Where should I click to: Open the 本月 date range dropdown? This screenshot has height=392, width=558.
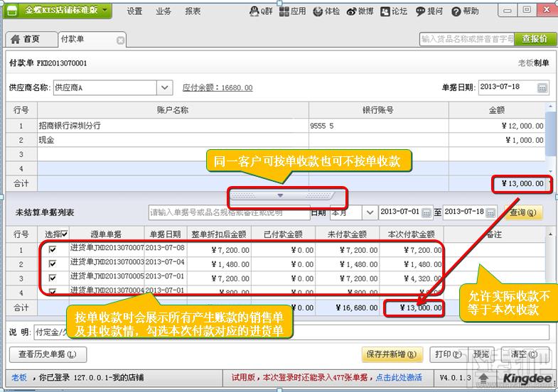click(x=370, y=212)
